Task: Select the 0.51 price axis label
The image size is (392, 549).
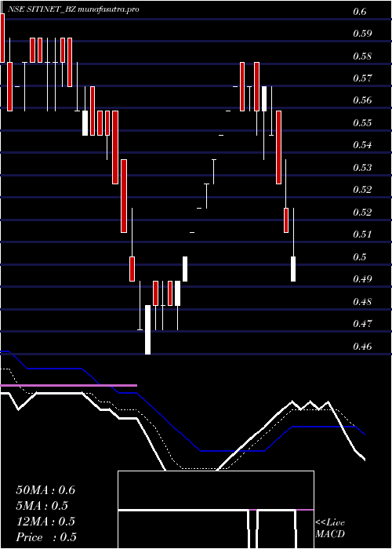Action: [x=361, y=235]
